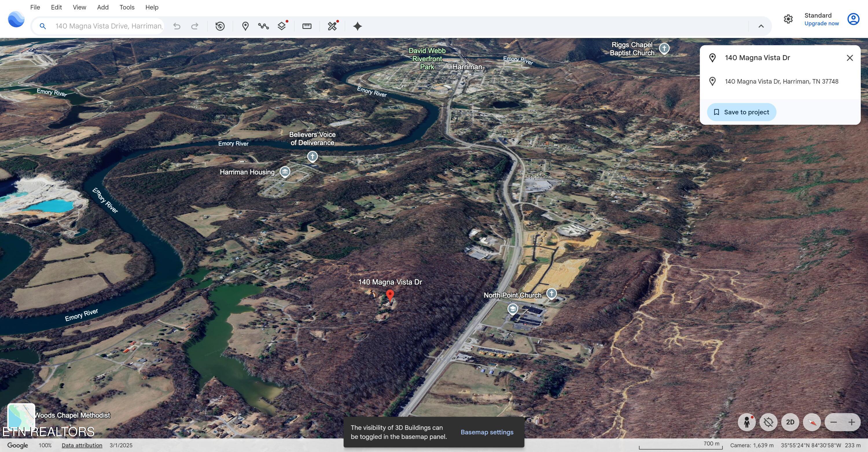Image resolution: width=868 pixels, height=452 pixels.
Task: Collapse the toolbar with chevron
Action: click(x=761, y=26)
